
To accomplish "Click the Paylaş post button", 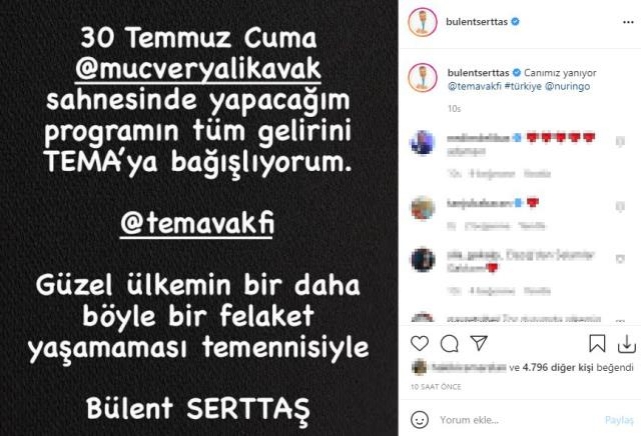I will (619, 420).
